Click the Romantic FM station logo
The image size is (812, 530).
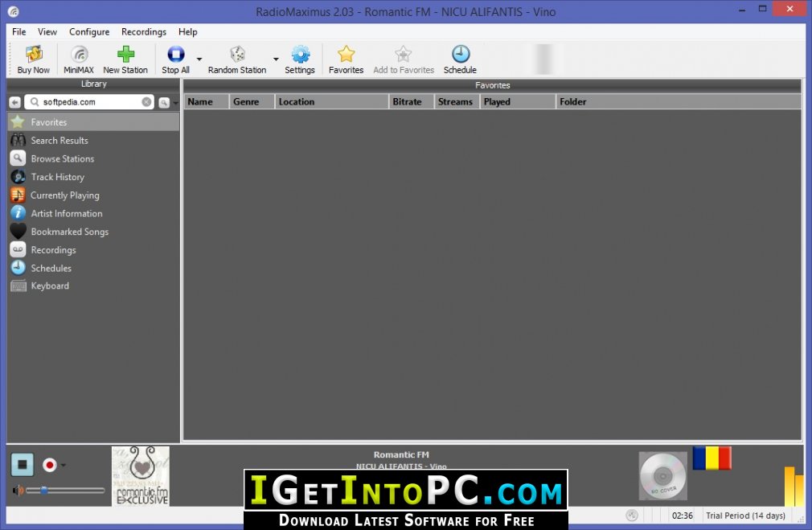coord(141,476)
